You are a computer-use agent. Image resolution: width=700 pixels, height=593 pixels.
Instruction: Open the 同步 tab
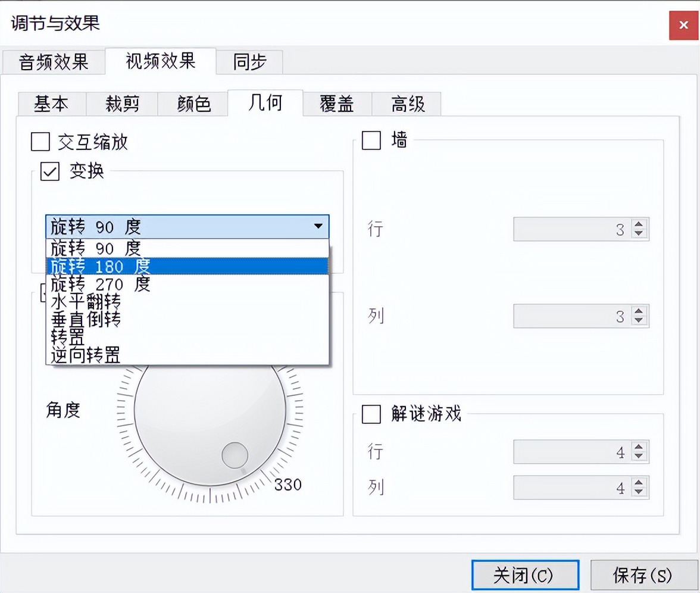click(249, 61)
